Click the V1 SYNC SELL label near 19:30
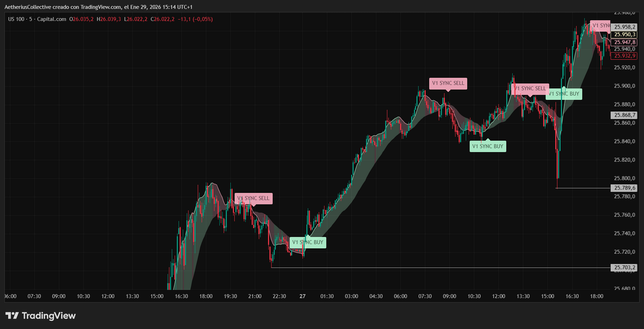The height and width of the screenshot is (329, 644). click(254, 198)
